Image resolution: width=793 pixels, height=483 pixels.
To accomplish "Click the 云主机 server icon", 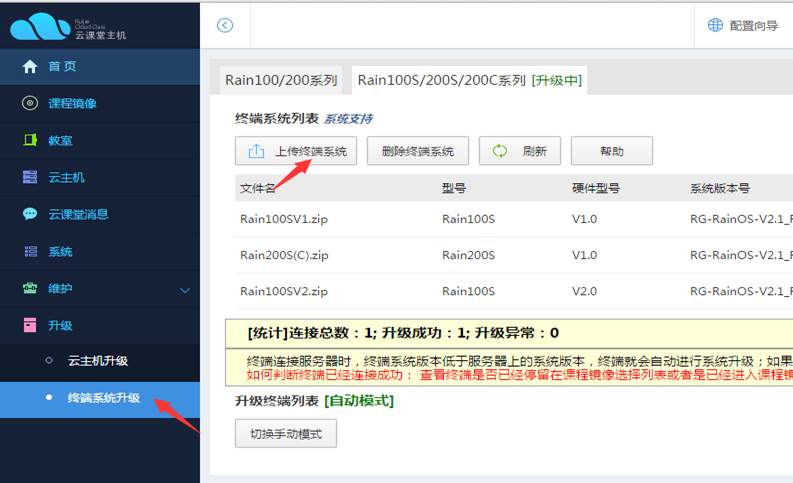I will 30,177.
